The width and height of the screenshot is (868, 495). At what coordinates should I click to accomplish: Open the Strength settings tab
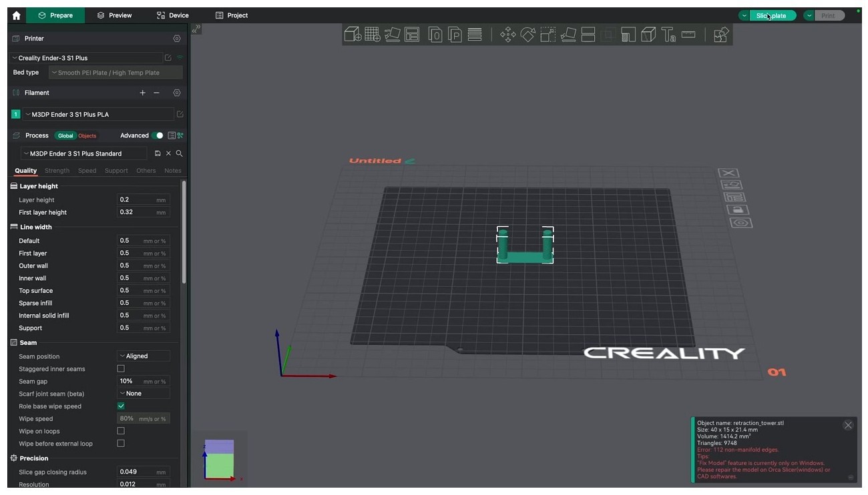click(x=57, y=171)
